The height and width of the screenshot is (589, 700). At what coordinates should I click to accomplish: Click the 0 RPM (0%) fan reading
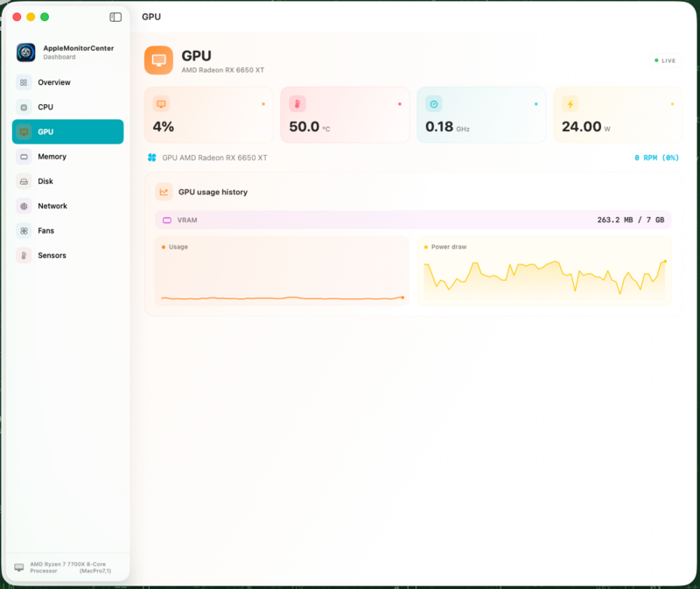point(656,158)
